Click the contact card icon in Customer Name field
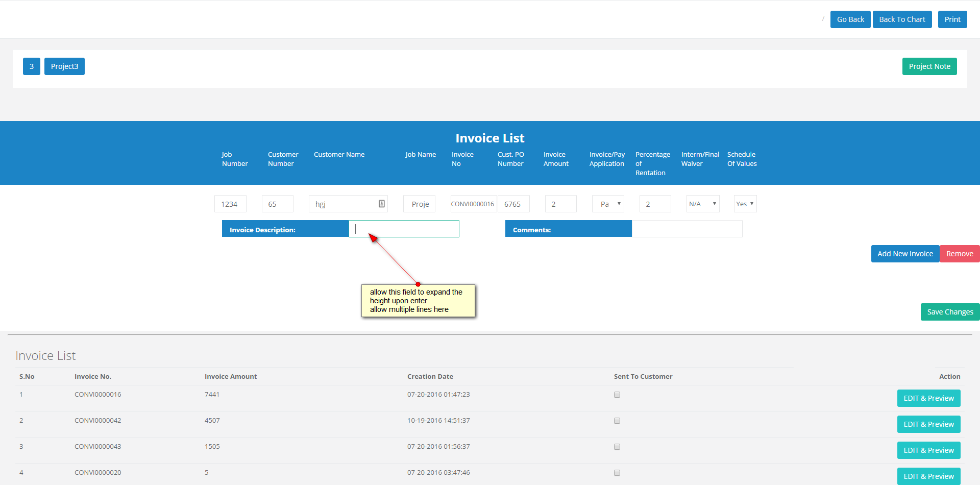Viewport: 980px width, 485px height. [x=381, y=204]
